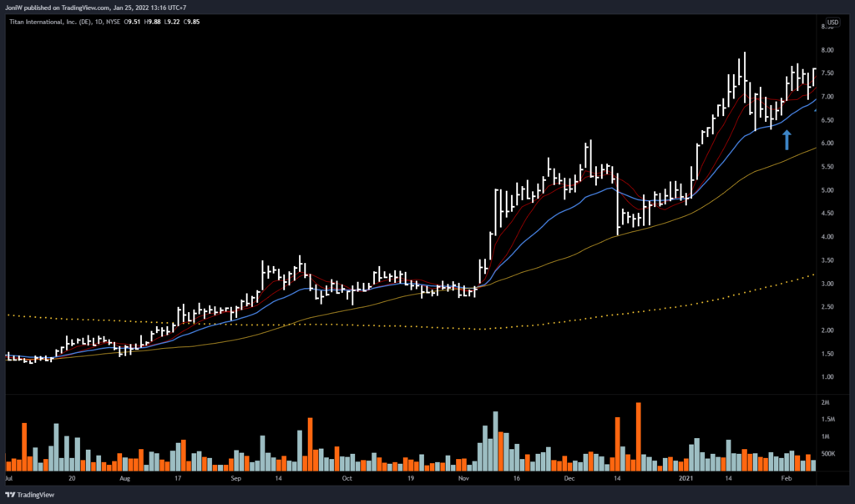Select the 2021 year marker on time axis
The image size is (855, 504).
click(686, 480)
